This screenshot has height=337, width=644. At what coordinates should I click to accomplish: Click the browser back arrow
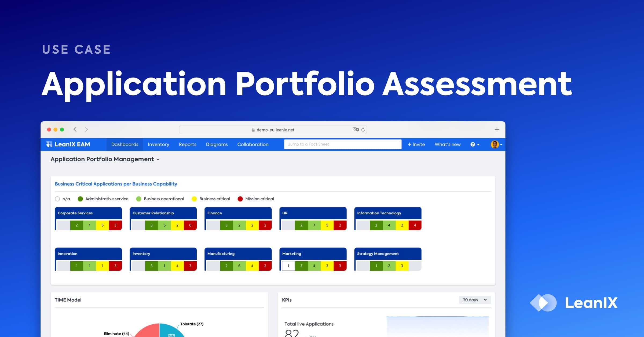pyautogui.click(x=75, y=129)
